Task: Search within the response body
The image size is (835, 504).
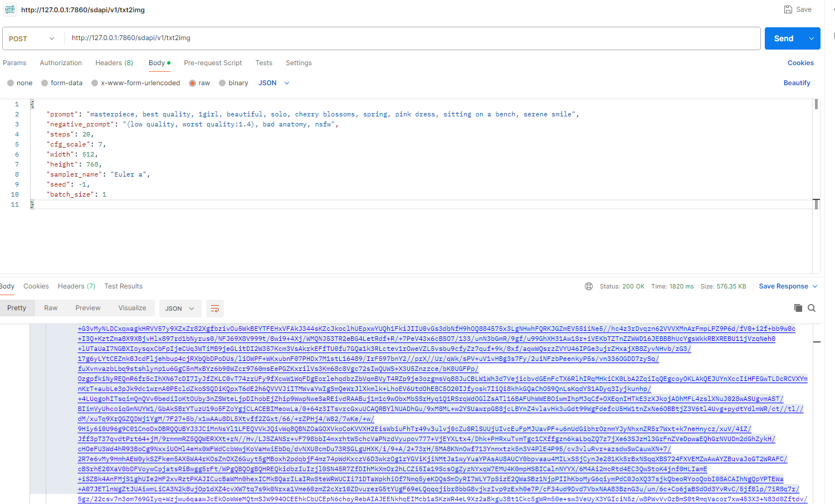Action: (812, 307)
